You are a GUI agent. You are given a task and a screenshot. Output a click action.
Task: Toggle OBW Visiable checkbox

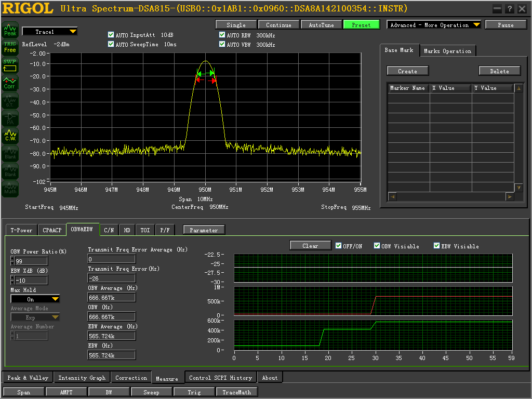pyautogui.click(x=377, y=246)
